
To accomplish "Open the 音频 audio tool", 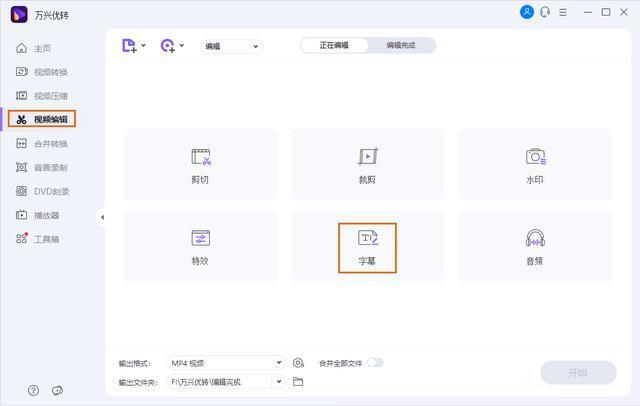I will click(535, 246).
